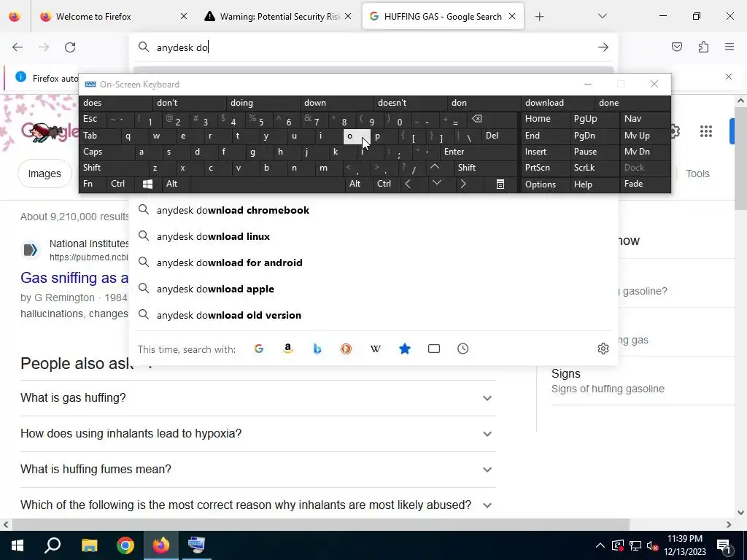The width and height of the screenshot is (747, 560).
Task: Open the notification center icon
Action: point(724,545)
